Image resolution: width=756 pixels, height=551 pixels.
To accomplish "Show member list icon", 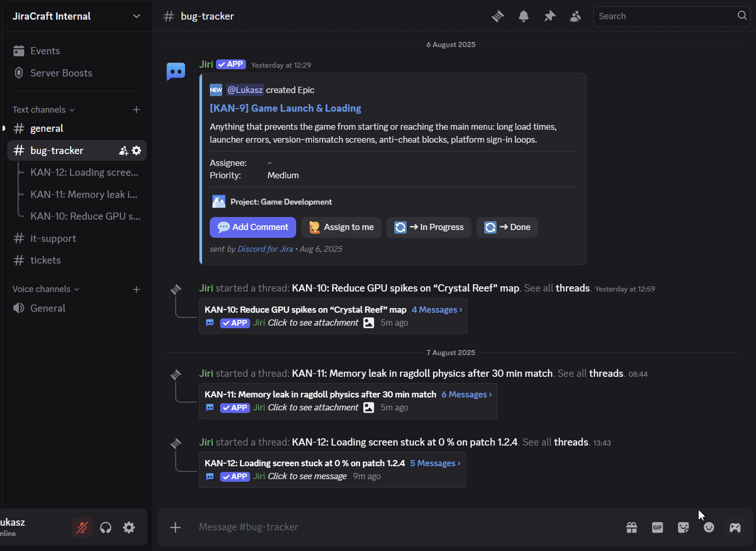I will [x=575, y=16].
